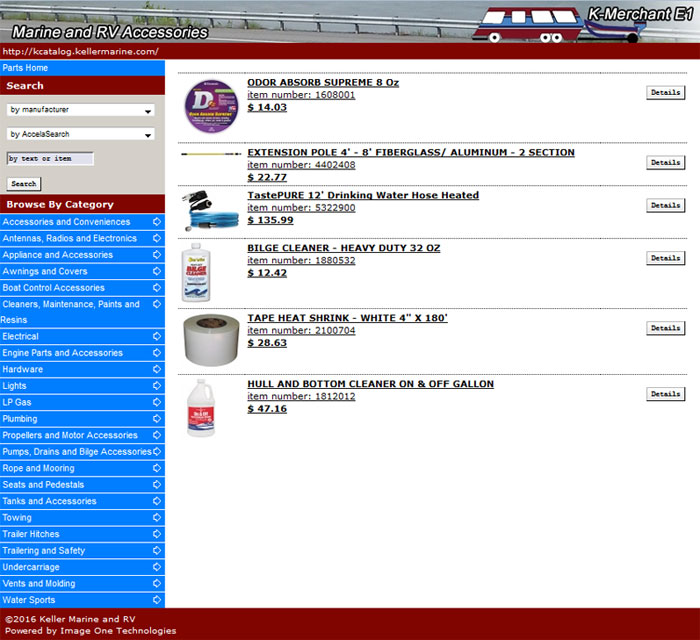Click the Bilge Cleaner bottle image
This screenshot has height=640, width=700.
point(196,273)
